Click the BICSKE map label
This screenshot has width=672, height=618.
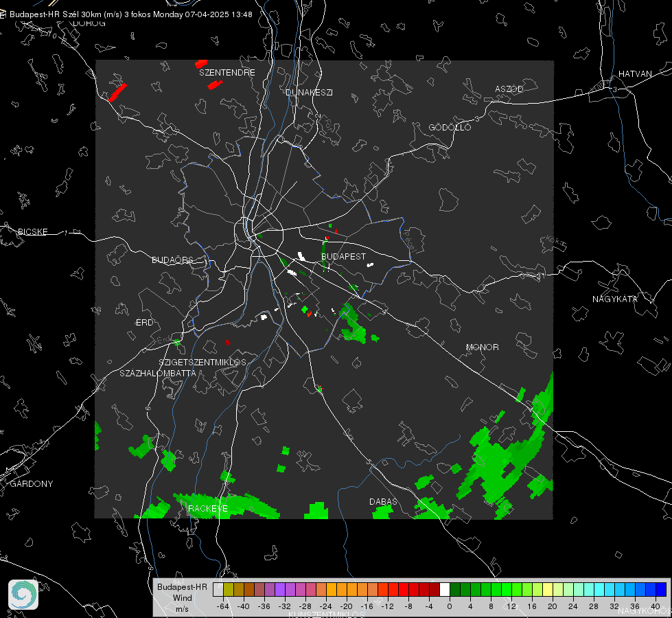point(32,231)
